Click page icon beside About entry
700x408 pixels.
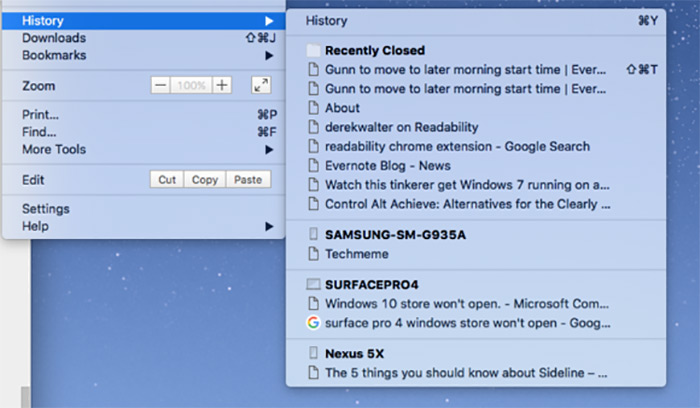(x=313, y=108)
